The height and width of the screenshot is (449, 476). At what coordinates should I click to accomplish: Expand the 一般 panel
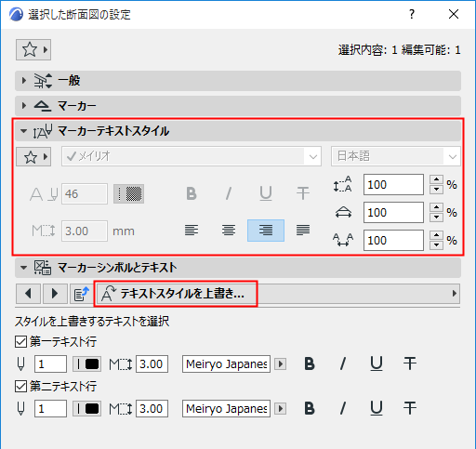238,81
